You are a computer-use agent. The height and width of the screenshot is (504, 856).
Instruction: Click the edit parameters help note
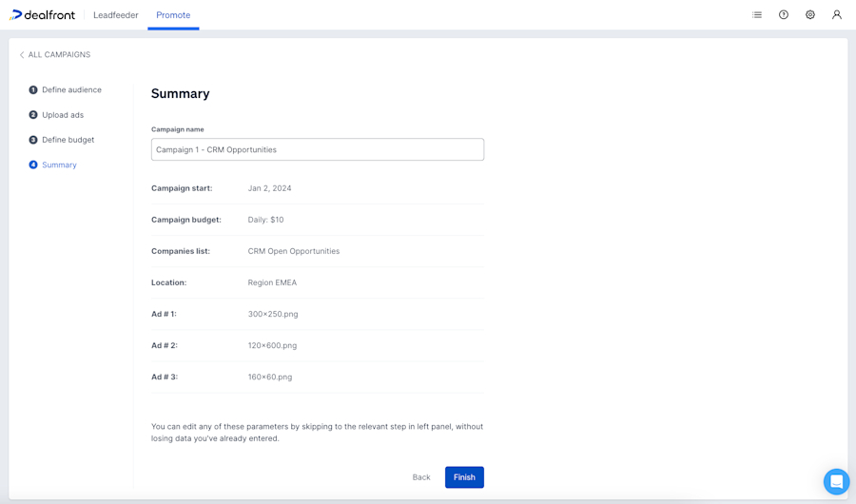[x=317, y=433]
